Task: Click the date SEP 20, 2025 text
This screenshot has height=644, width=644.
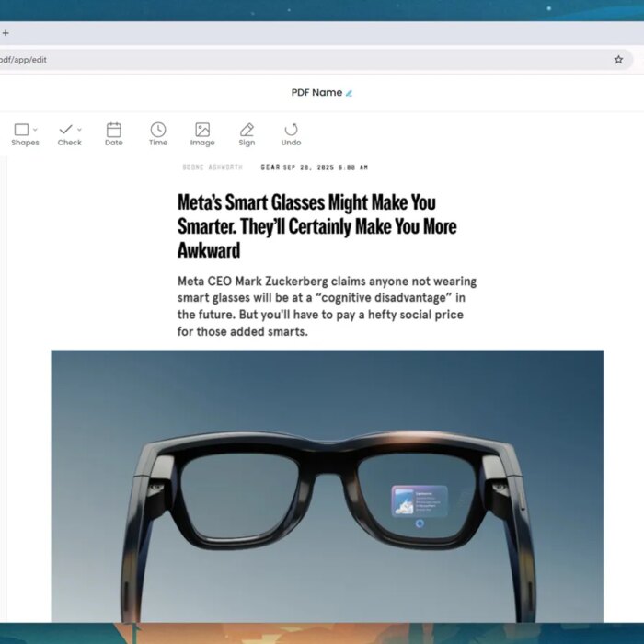Action: pyautogui.click(x=326, y=167)
